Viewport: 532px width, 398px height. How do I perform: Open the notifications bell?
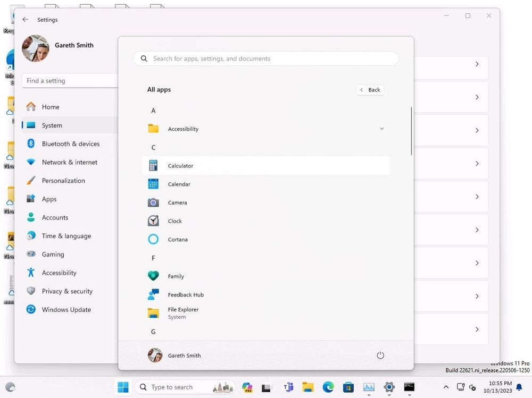point(519,387)
